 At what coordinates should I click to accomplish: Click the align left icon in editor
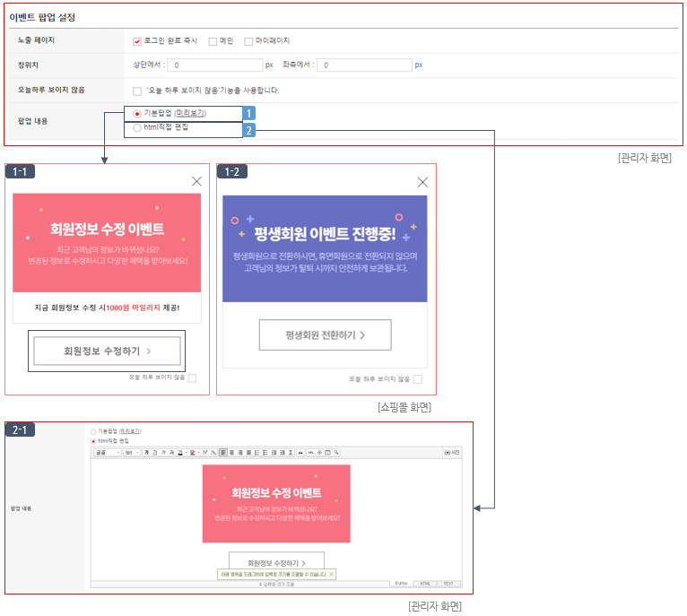pos(223,453)
